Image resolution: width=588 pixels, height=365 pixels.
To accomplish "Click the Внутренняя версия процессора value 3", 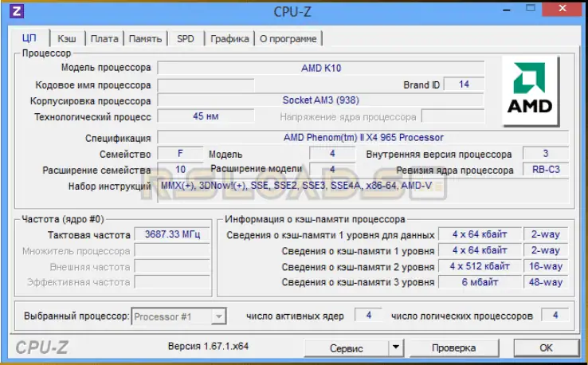I will tap(546, 154).
